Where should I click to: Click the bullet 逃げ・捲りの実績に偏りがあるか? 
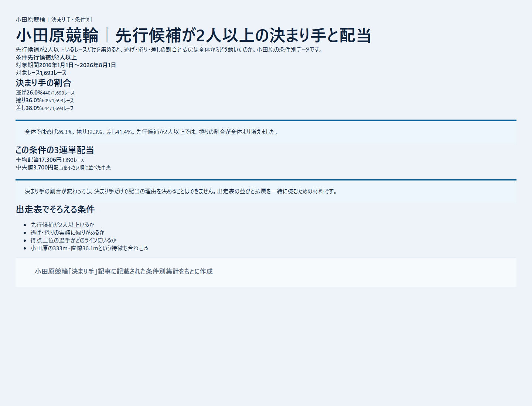pos(68,233)
